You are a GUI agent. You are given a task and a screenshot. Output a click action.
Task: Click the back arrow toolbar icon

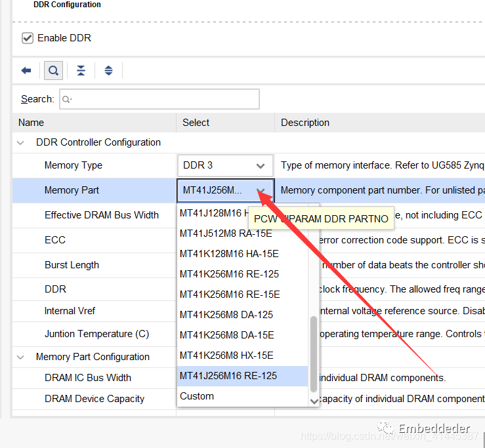[x=26, y=71]
